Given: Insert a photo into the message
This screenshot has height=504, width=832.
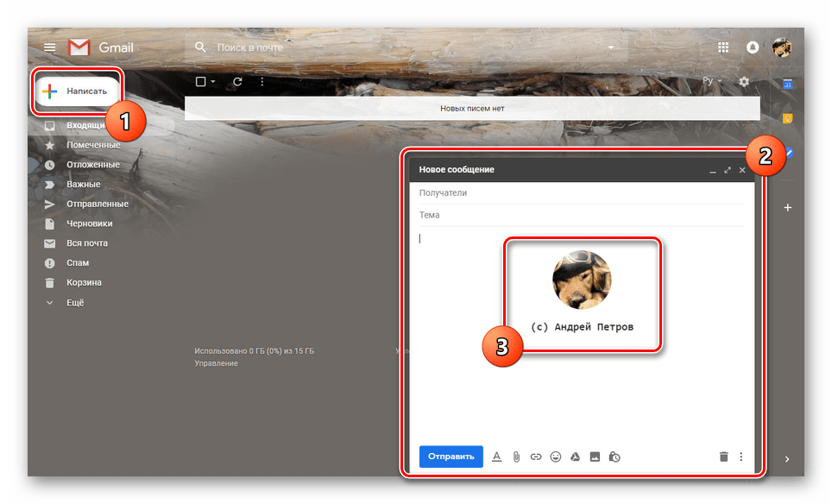Looking at the screenshot, I should coord(595,457).
